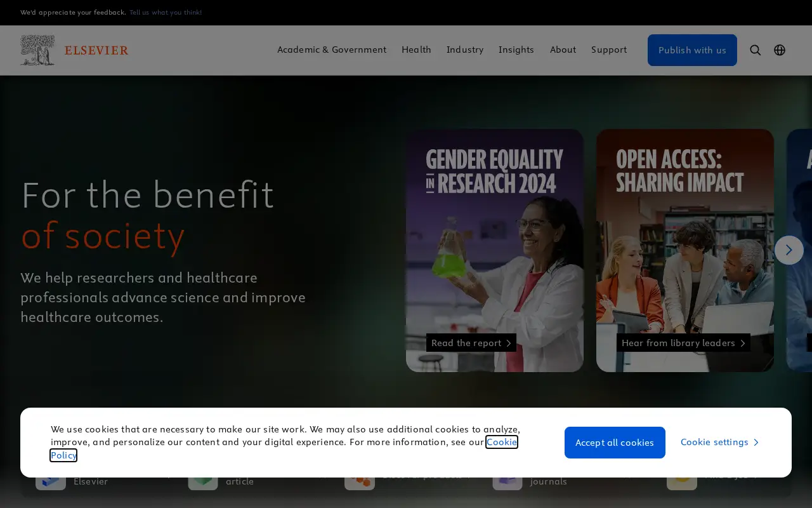Click the 'For the benefit of society' heading
This screenshot has height=508, width=812.
148,215
